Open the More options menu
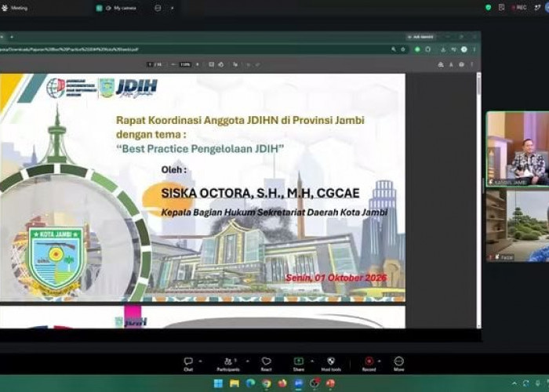Viewport: 549px width, 392px height. (x=398, y=365)
